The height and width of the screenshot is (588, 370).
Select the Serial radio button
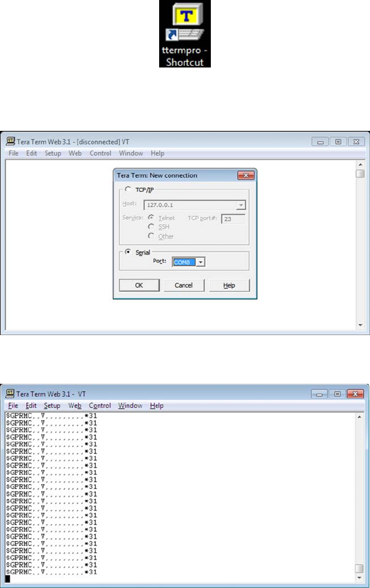128,252
